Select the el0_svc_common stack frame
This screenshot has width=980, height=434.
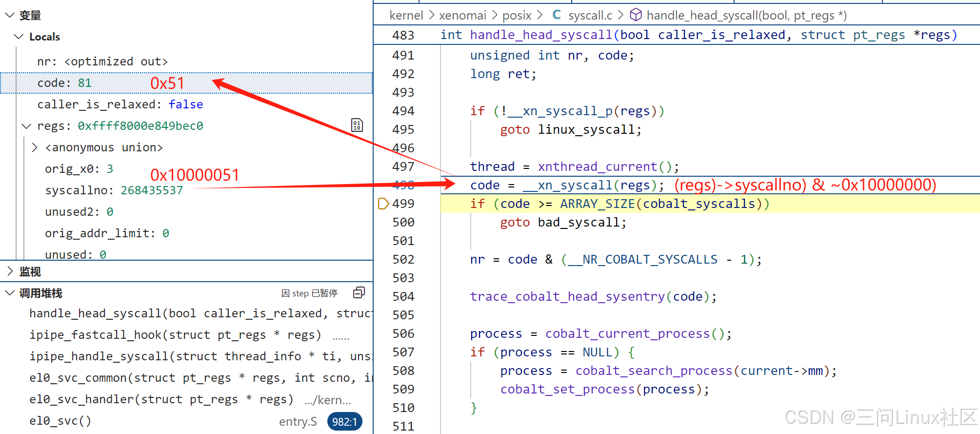click(186, 378)
